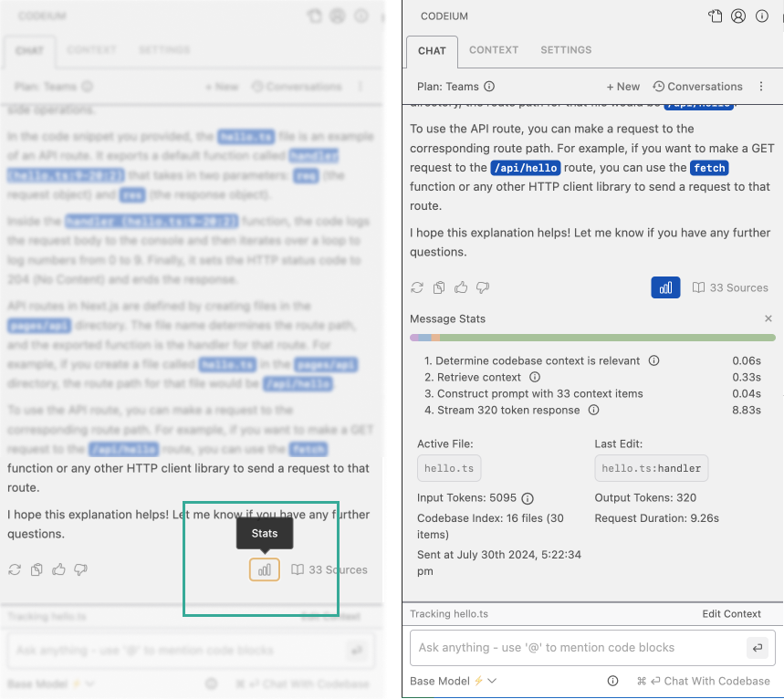Click the highlighted Stats icon under the tooltip
This screenshot has height=699, width=784.
point(265,569)
